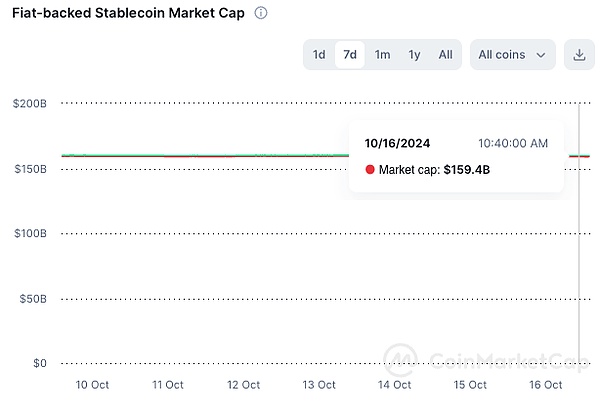Click the CoinMarketCap watermark logo

coord(401,360)
